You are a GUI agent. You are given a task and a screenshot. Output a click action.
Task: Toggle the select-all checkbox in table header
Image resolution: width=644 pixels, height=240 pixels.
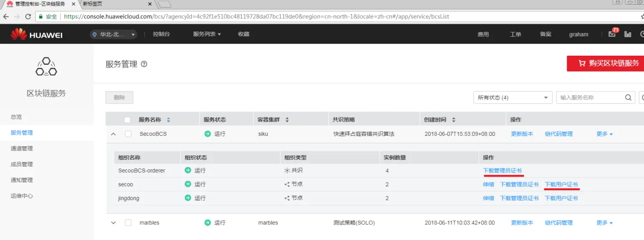[x=127, y=120]
